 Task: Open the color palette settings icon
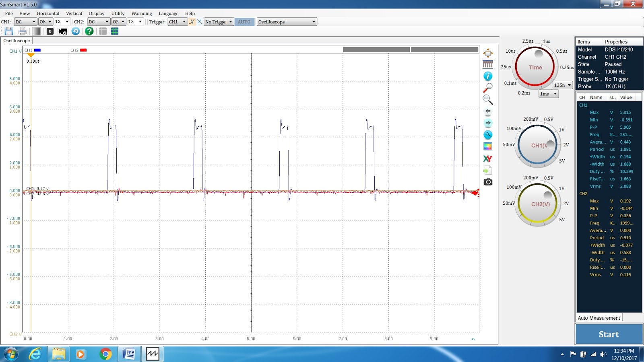pyautogui.click(x=488, y=146)
